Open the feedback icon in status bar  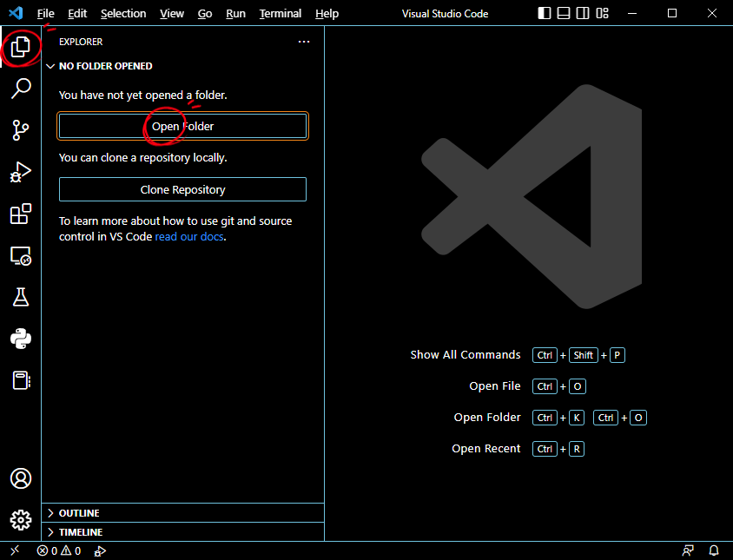[x=688, y=550]
